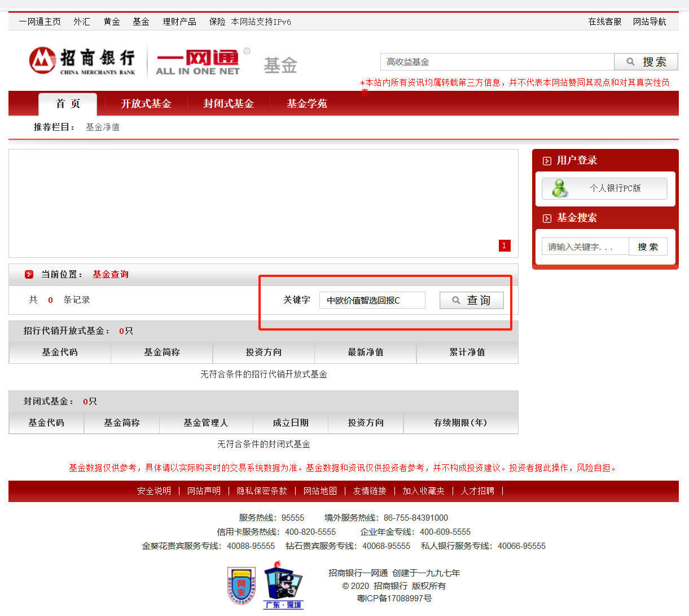The image size is (689, 616).
Task: Open 安全说明 footer link
Action: pyautogui.click(x=154, y=491)
